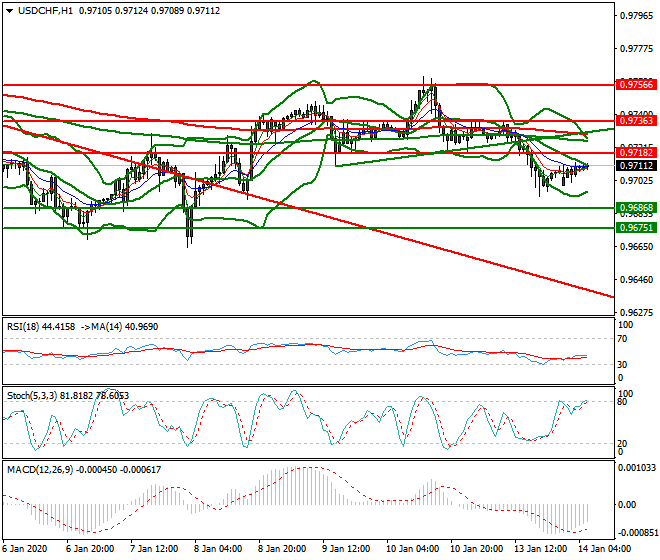Click the -0.000851 MACD scale value

click(637, 533)
